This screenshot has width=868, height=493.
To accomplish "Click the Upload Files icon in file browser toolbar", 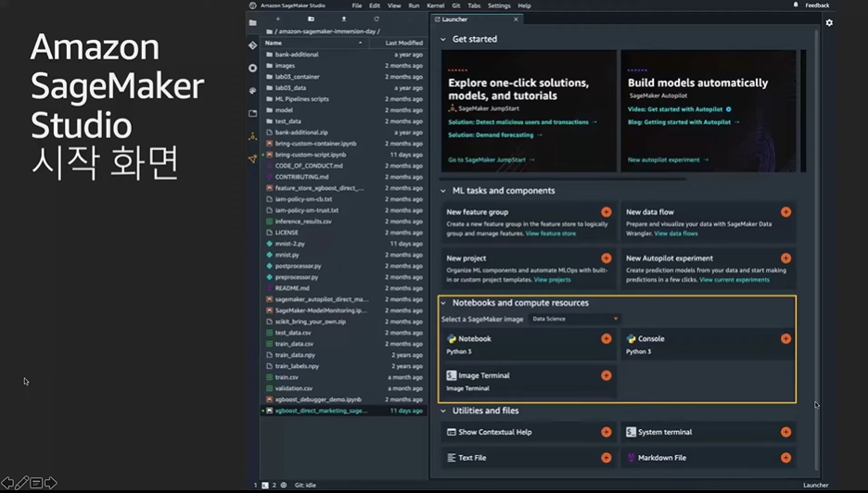I will [x=344, y=19].
